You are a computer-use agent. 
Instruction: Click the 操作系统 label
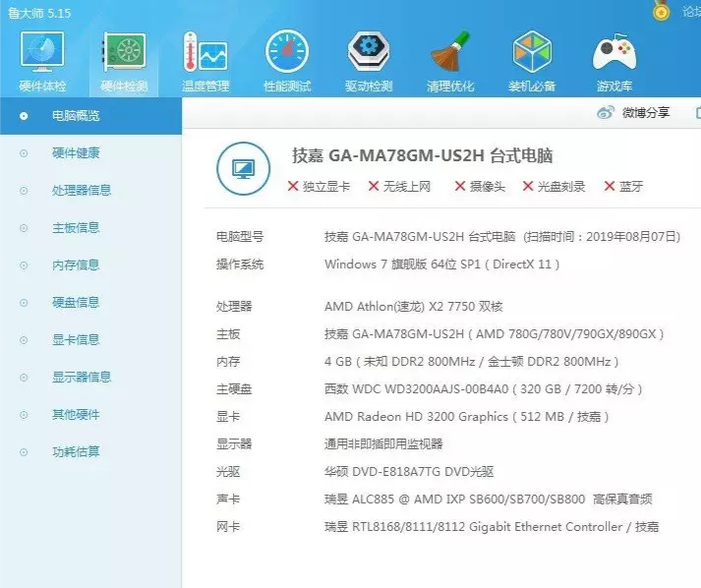(x=240, y=265)
